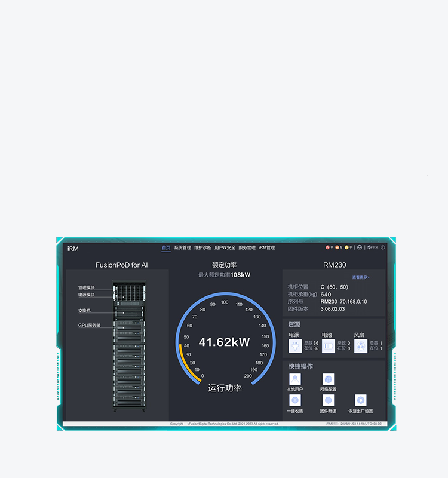
Task: View the yellow minor alarm indicator
Action: click(x=346, y=247)
